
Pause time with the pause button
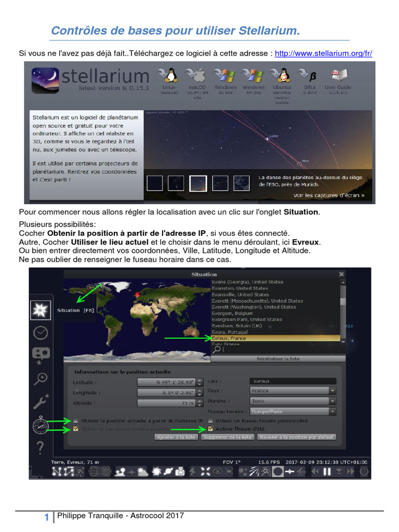pos(327,472)
